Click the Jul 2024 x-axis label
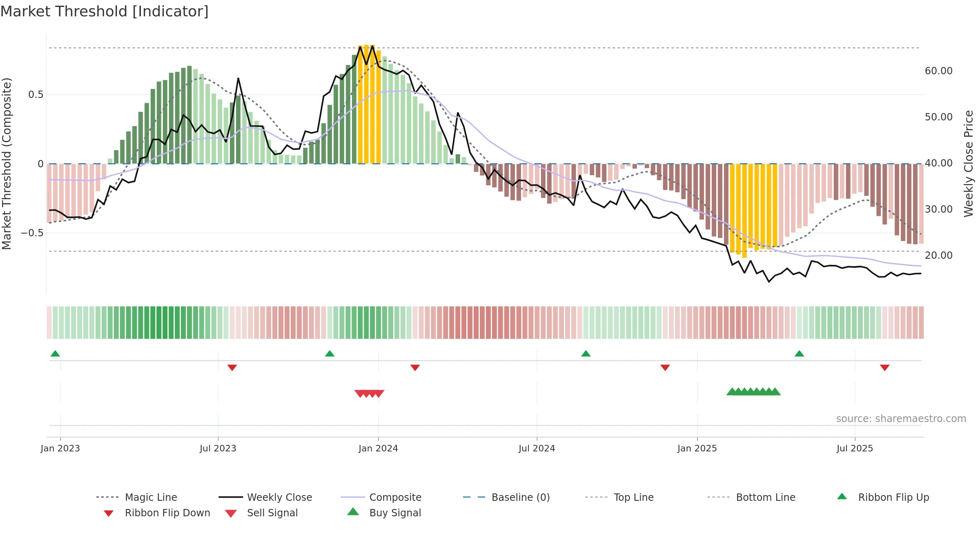The image size is (980, 551). coord(537,448)
